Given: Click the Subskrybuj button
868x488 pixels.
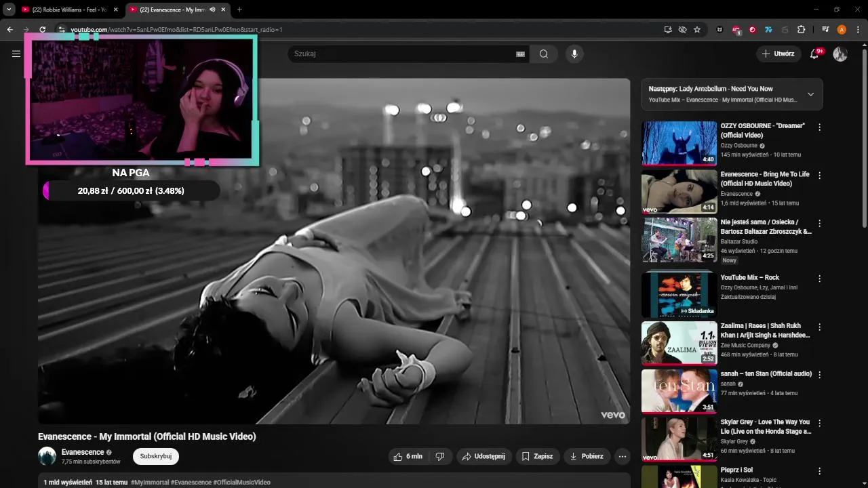Looking at the screenshot, I should (x=156, y=456).
